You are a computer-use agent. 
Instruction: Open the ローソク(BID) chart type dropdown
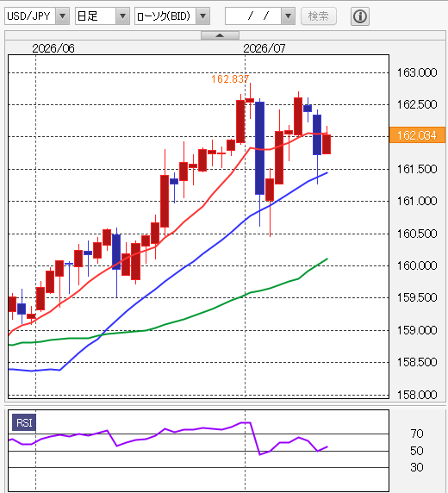point(172,16)
